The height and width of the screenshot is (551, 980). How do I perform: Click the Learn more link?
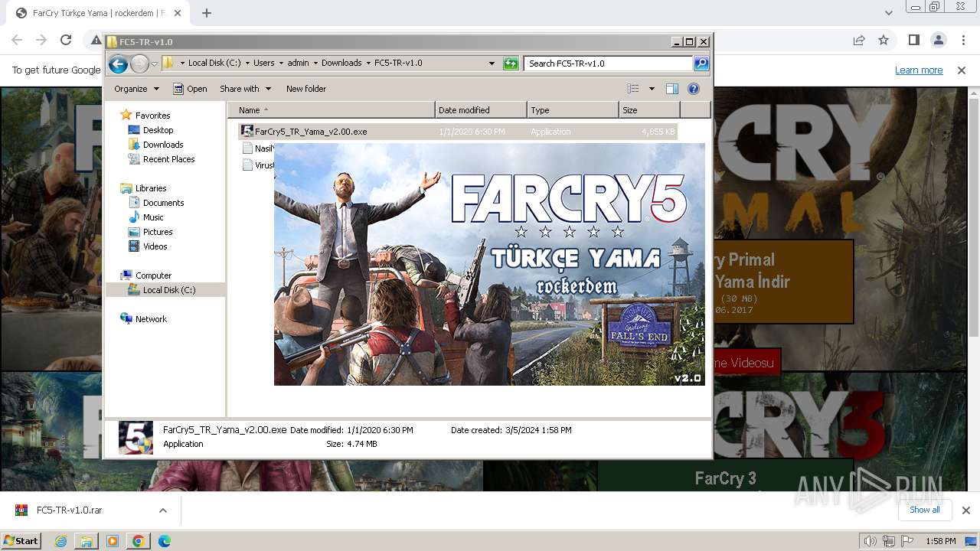pos(919,70)
